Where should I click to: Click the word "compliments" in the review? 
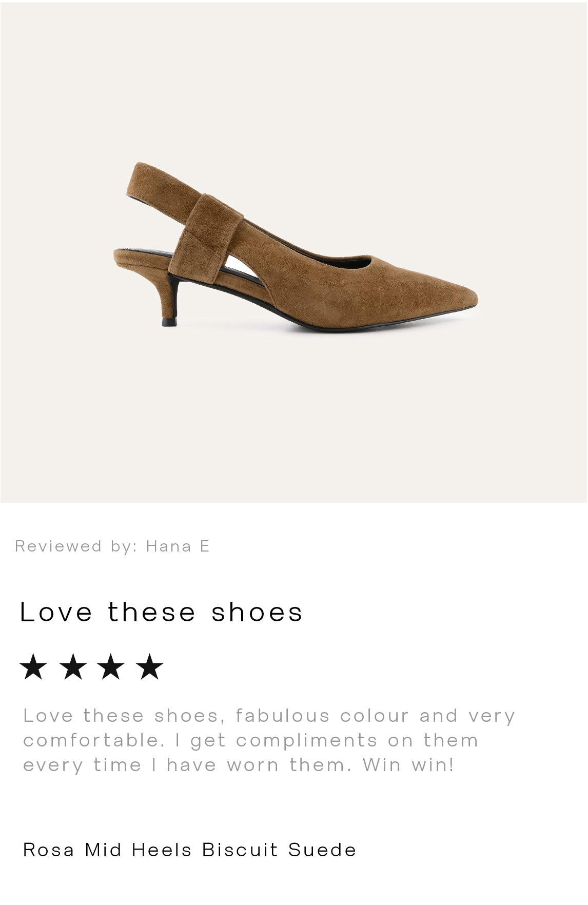[306, 740]
